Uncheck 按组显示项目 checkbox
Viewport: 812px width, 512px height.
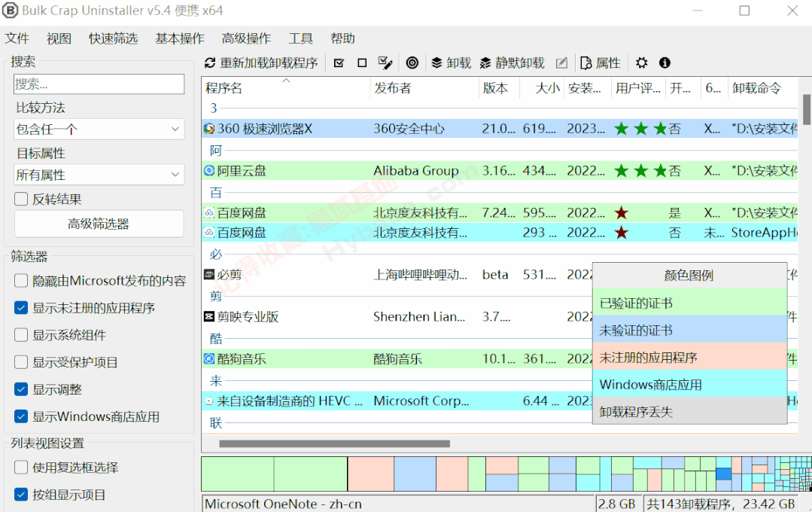point(21,495)
